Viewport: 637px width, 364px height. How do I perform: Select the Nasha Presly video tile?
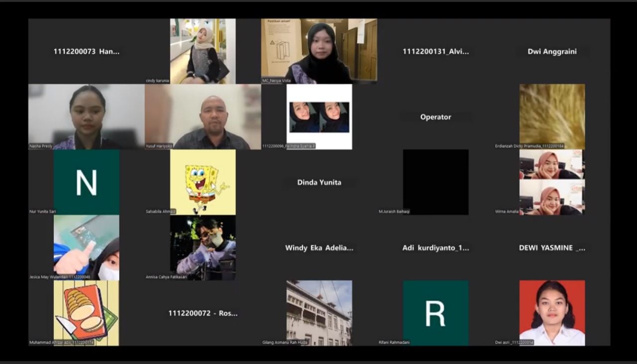[86, 116]
